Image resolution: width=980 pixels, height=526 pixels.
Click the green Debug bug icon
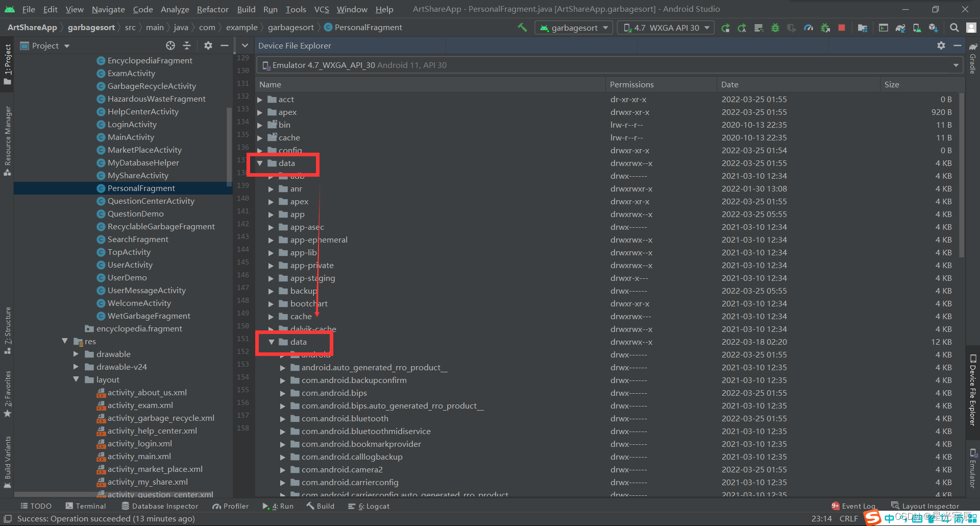pyautogui.click(x=775, y=28)
